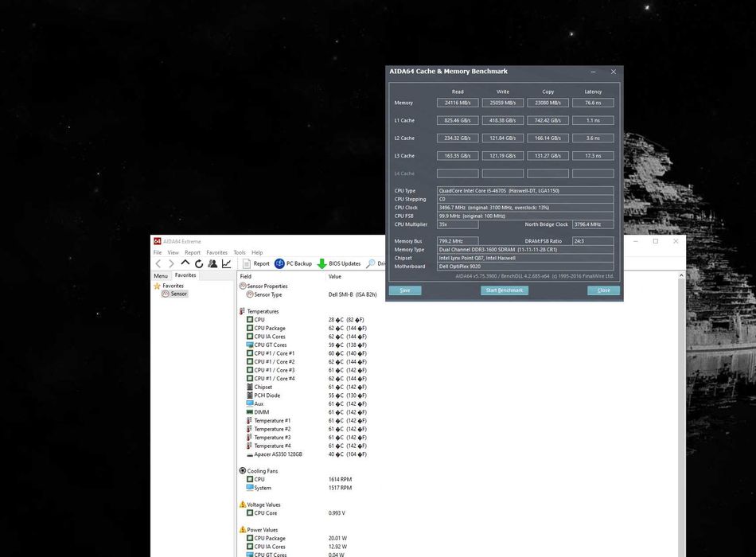Click the DIMM memory module icon
Viewport: 756px width, 557px height.
250,412
